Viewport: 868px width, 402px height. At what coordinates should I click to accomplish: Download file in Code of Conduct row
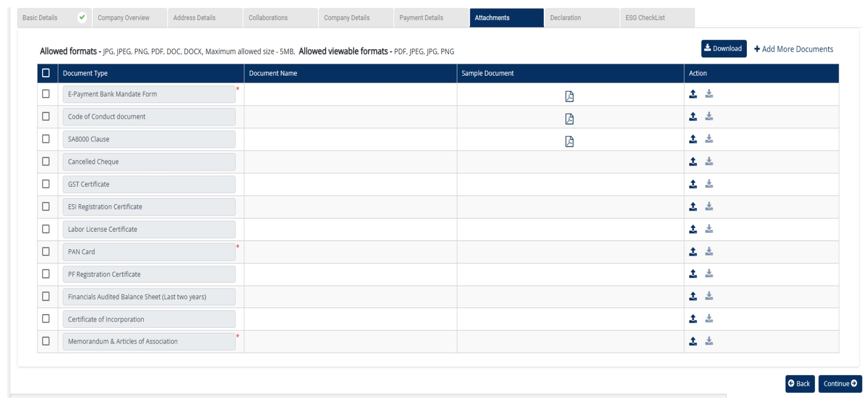[x=709, y=116]
